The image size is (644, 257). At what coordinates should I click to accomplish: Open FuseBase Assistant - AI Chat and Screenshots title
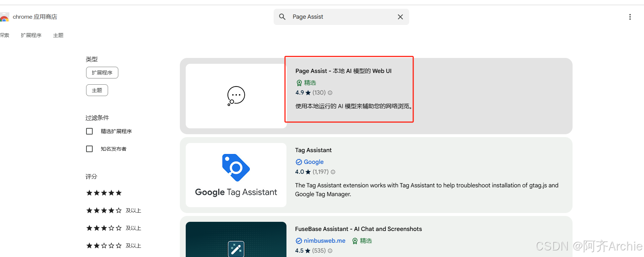tap(359, 229)
